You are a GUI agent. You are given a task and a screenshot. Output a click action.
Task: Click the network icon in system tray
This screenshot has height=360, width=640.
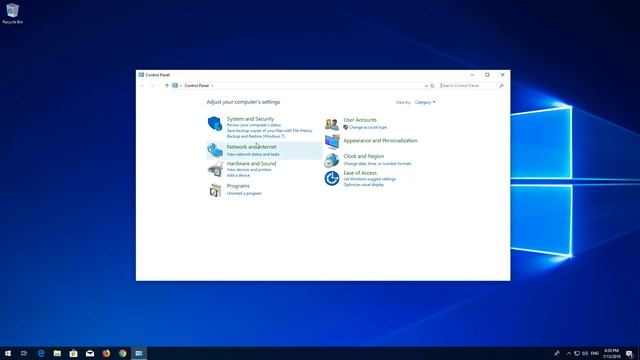click(x=577, y=353)
